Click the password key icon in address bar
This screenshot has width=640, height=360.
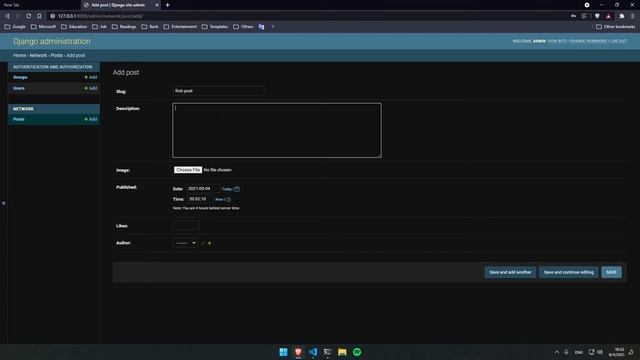click(573, 16)
